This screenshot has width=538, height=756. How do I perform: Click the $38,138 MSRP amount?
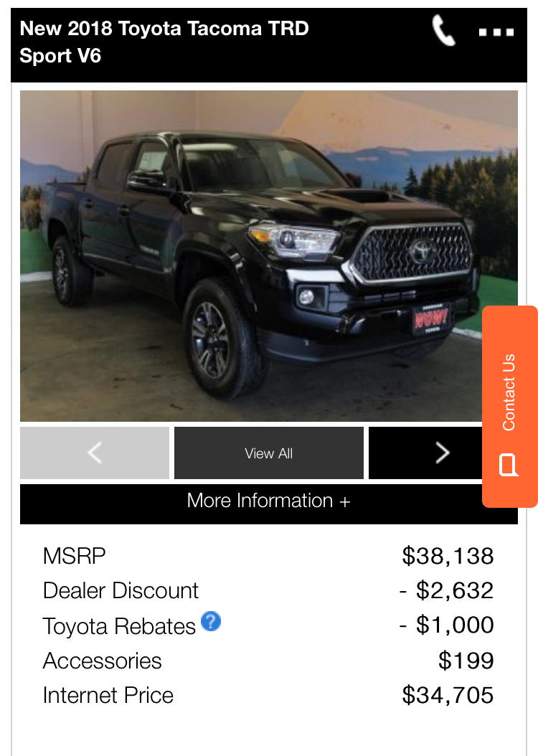click(x=448, y=556)
